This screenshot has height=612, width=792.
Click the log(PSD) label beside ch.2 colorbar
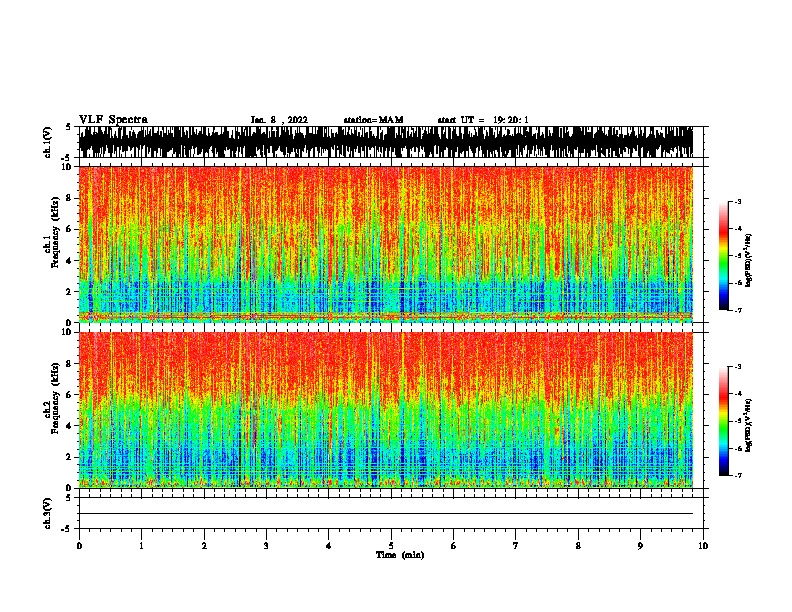(x=749, y=425)
